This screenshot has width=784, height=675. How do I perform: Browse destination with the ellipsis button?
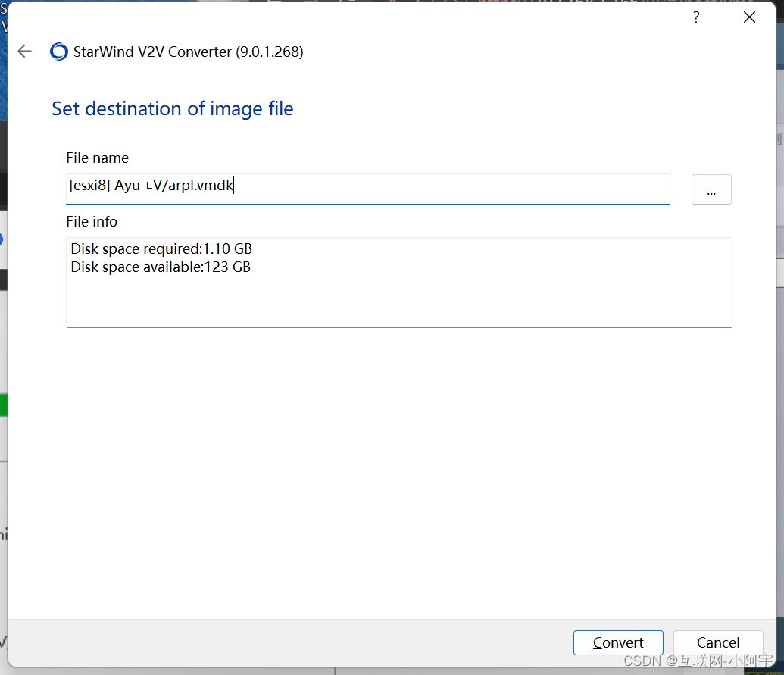coord(711,189)
